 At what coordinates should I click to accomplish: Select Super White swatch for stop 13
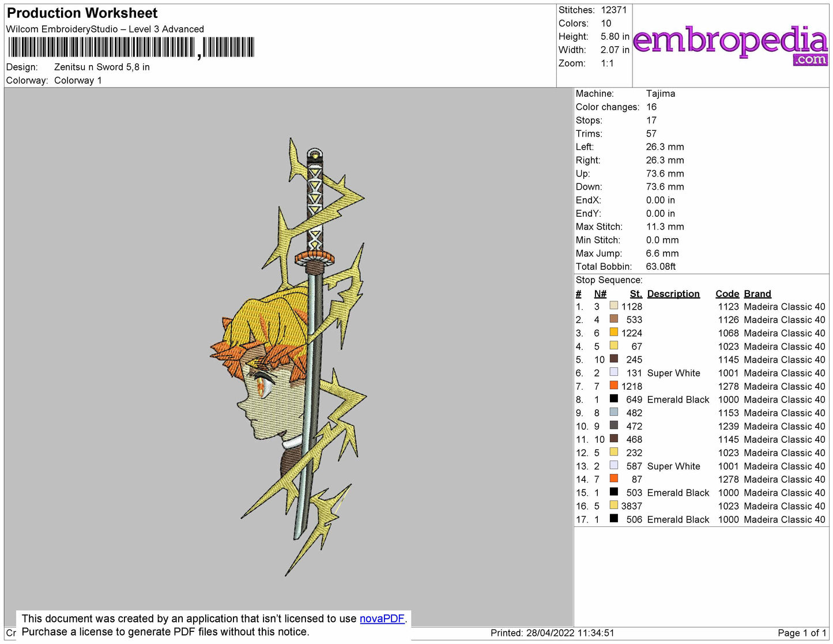tap(613, 465)
